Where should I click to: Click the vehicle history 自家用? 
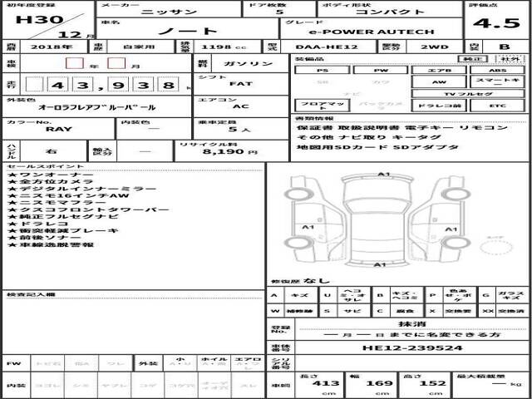tap(140, 47)
